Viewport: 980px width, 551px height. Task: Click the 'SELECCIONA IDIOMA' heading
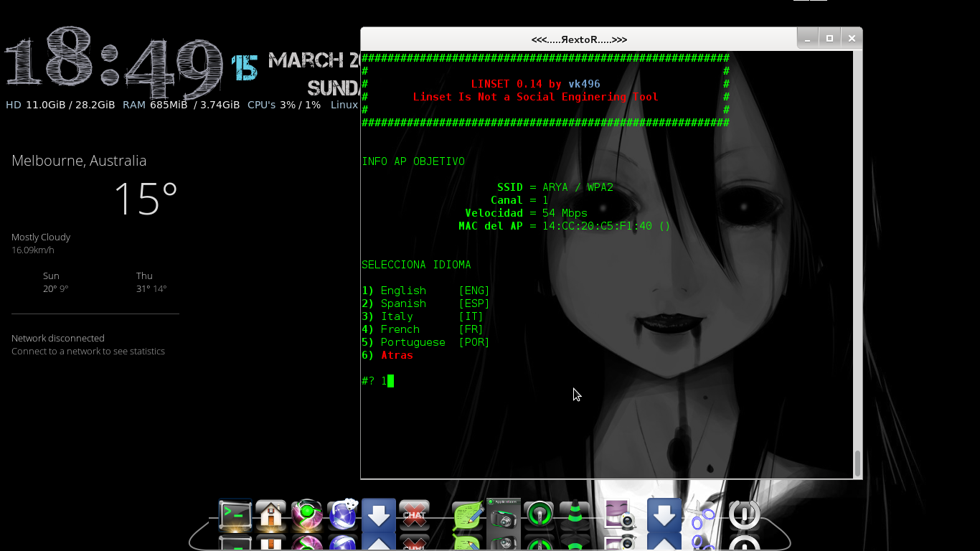coord(416,265)
